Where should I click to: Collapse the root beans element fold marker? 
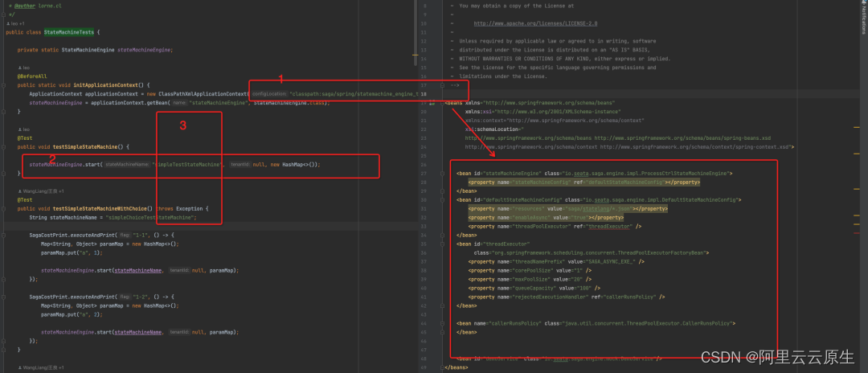pyautogui.click(x=442, y=103)
